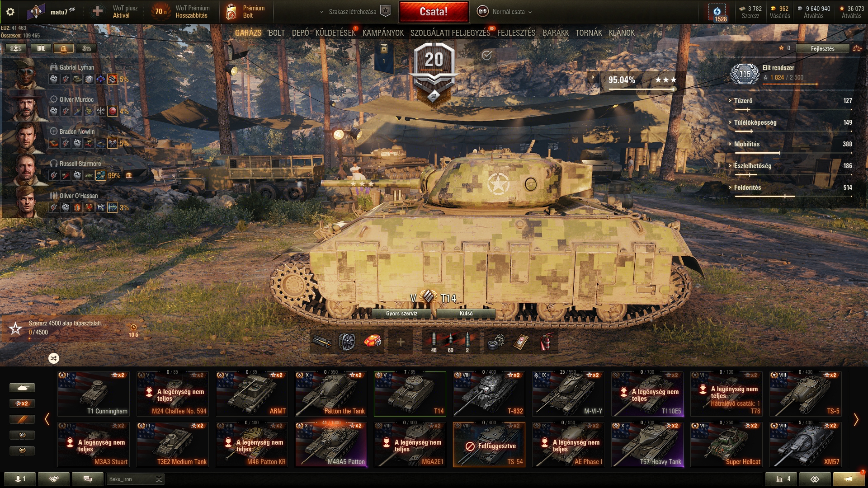This screenshot has height=488, width=868.
Task: Click the fire extinguisher consumable icon
Action: tap(547, 342)
